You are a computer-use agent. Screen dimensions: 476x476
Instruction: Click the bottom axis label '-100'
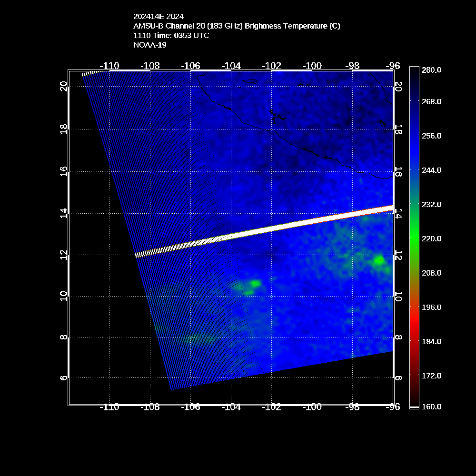tap(312, 407)
